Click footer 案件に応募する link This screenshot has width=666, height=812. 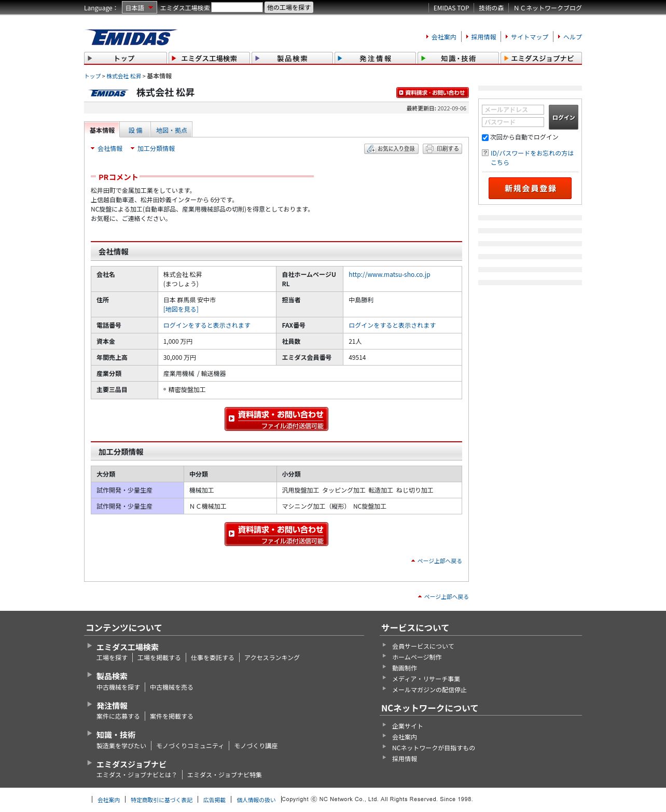click(x=118, y=717)
